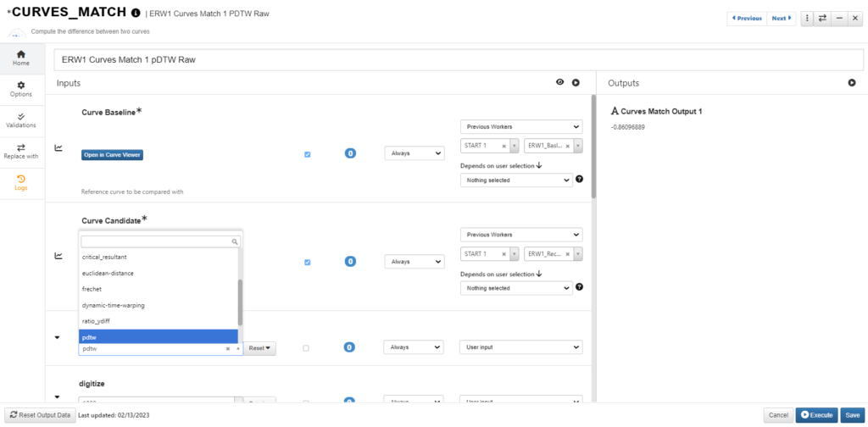Open the Previous Workers dropdown for Curve Baseline
Image resolution: width=868 pixels, height=427 pixels.
tap(521, 126)
